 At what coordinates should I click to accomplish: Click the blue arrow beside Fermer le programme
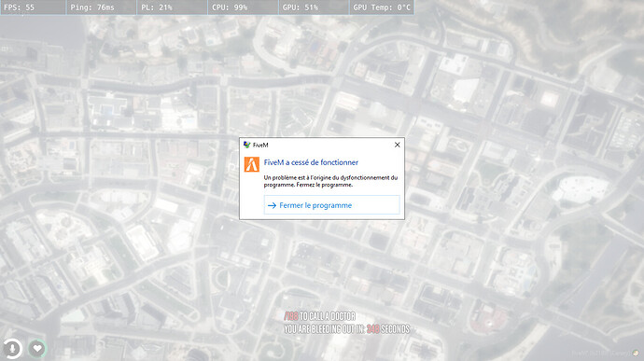click(272, 205)
